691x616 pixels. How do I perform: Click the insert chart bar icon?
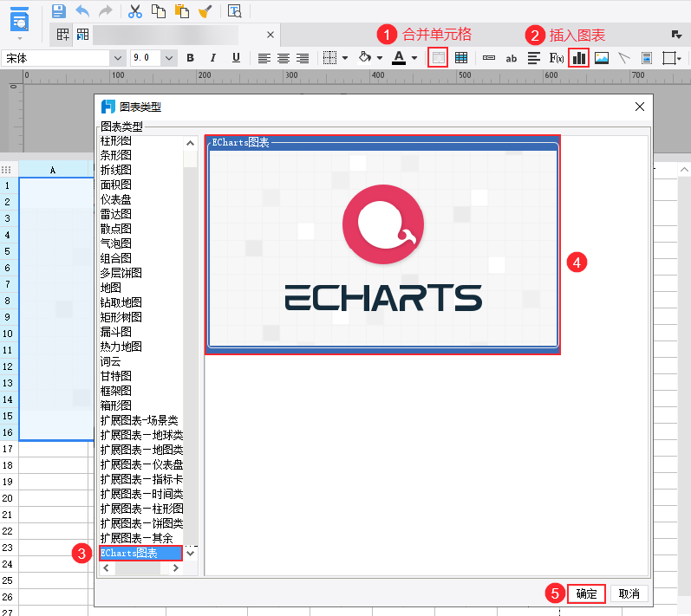click(578, 58)
